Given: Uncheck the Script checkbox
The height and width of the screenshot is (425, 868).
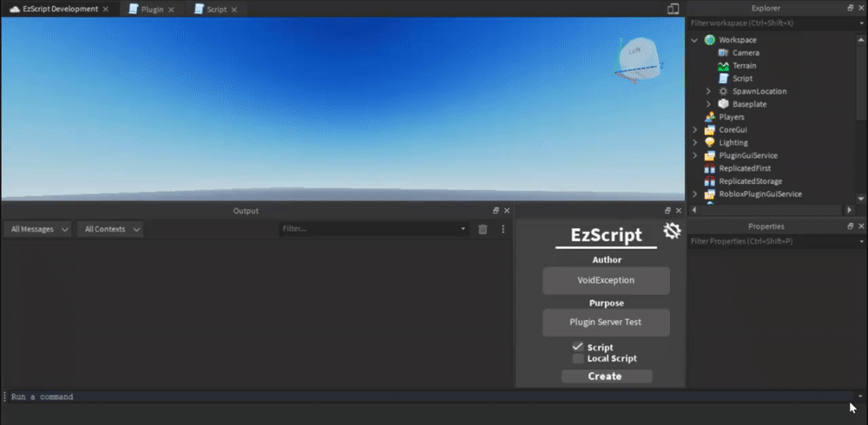Looking at the screenshot, I should (578, 347).
